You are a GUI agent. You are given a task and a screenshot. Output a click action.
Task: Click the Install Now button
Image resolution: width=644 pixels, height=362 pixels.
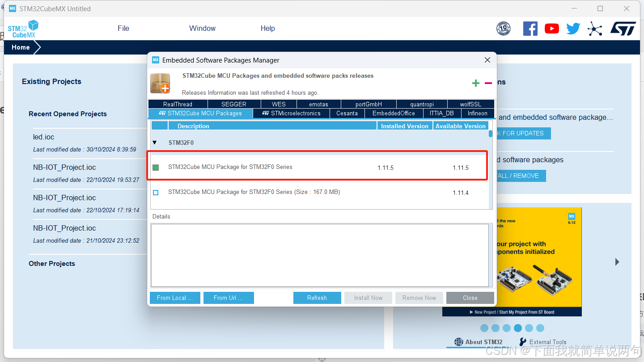pos(368,298)
